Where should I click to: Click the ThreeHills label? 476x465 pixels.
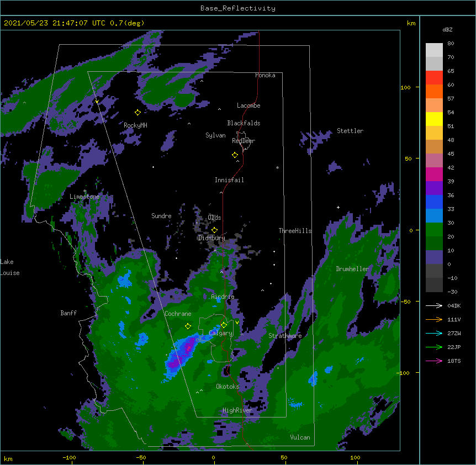(295, 231)
